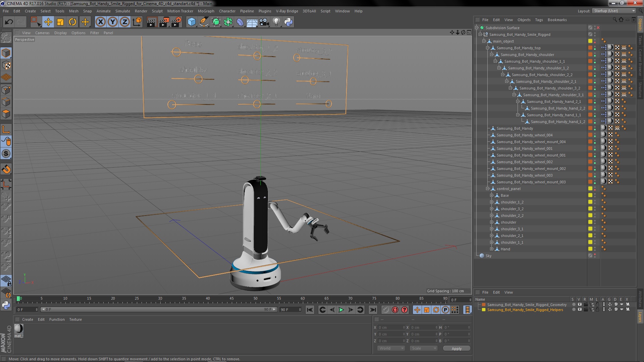
Task: Select Samsung_Bot_Handy_Smile_Rigged_Helpers layer
Action: tap(525, 310)
